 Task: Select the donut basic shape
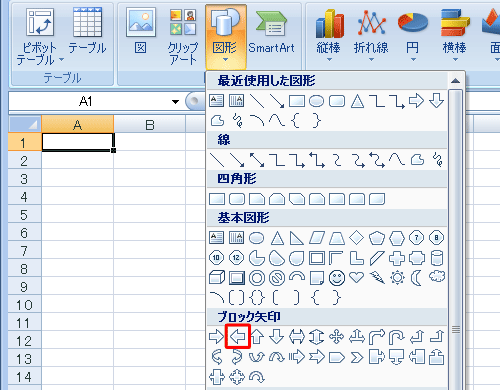[257, 278]
